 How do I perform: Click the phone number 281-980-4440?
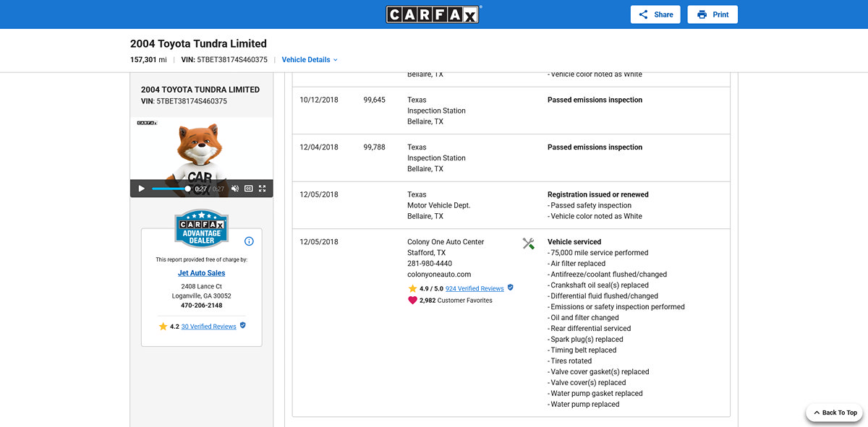click(x=430, y=264)
